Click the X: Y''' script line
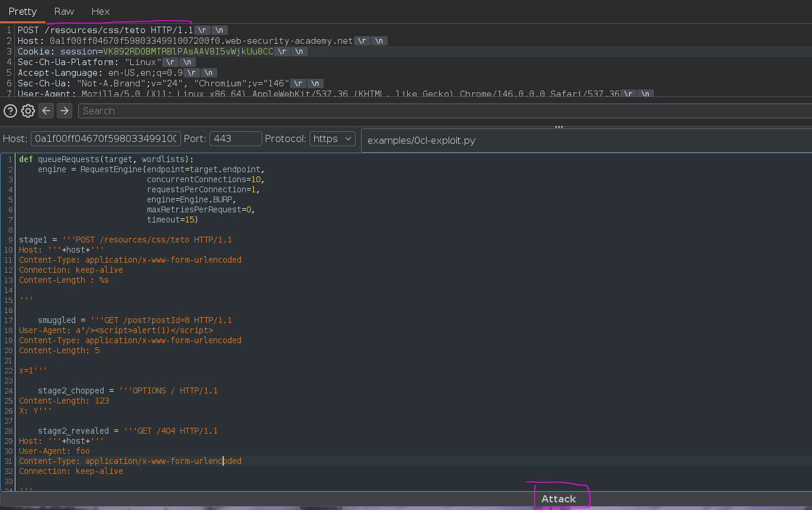 36,411
